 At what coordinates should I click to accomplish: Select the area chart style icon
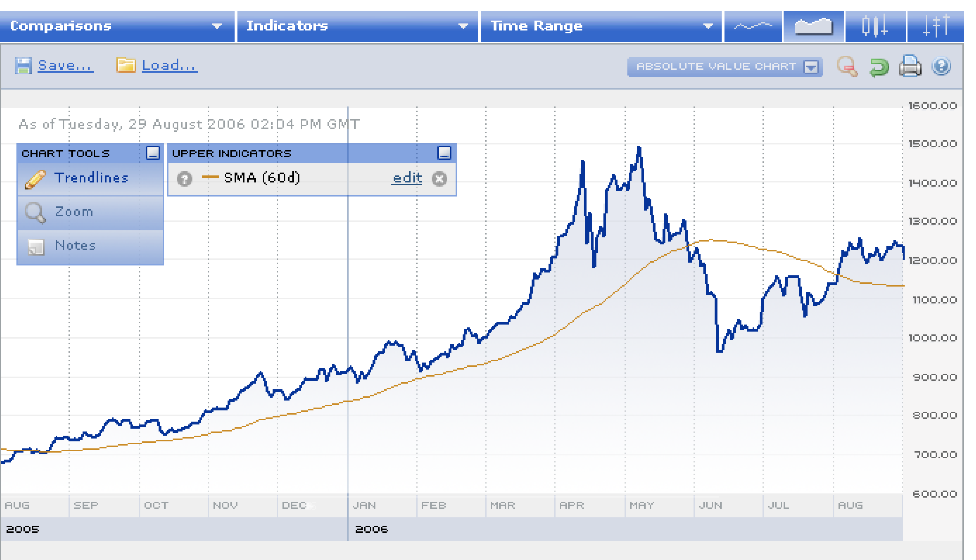coord(813,26)
